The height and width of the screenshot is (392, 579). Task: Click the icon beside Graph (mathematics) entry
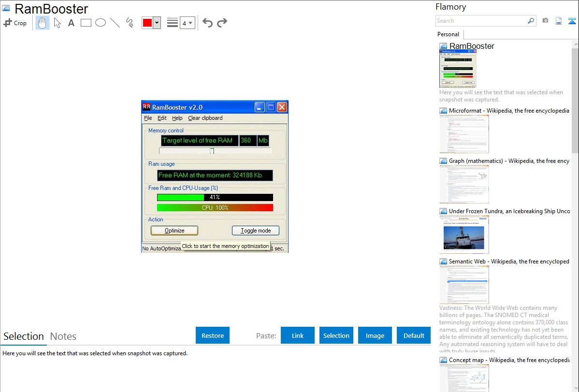443,161
